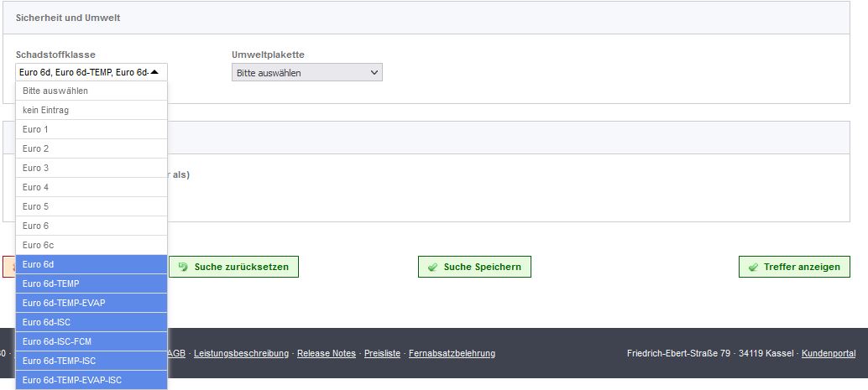The width and height of the screenshot is (868, 390).
Task: Click the Suche Speichern button
Action: (x=474, y=267)
